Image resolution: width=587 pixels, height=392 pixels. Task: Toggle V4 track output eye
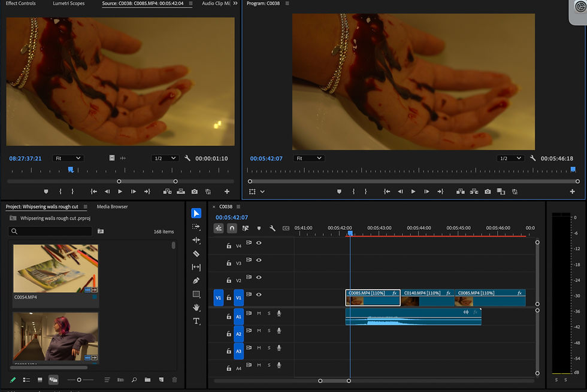tap(259, 243)
